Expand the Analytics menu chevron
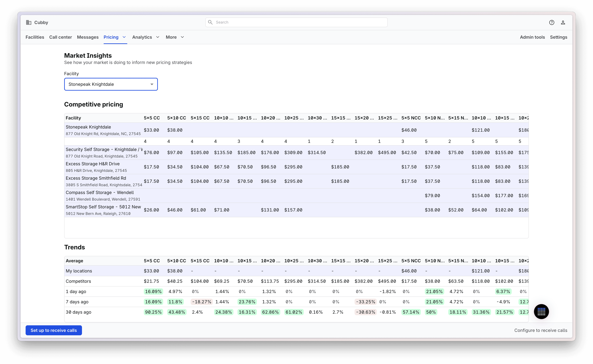This screenshot has height=364, width=593. click(158, 37)
